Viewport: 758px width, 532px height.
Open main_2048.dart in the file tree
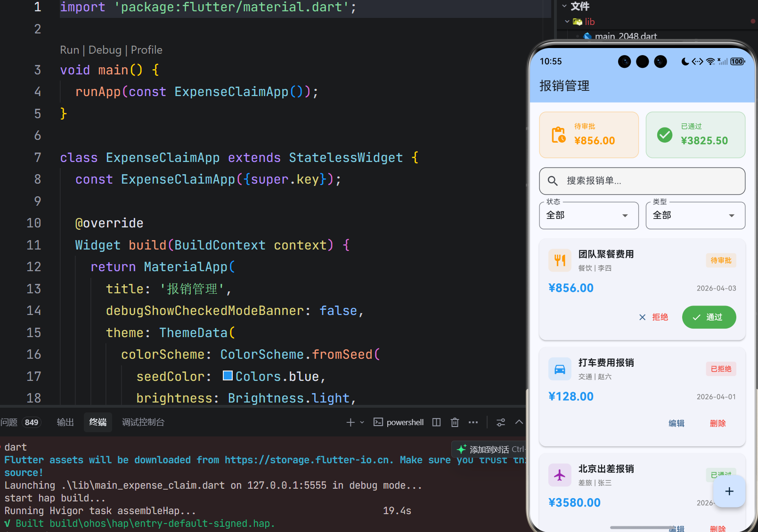[x=626, y=36]
